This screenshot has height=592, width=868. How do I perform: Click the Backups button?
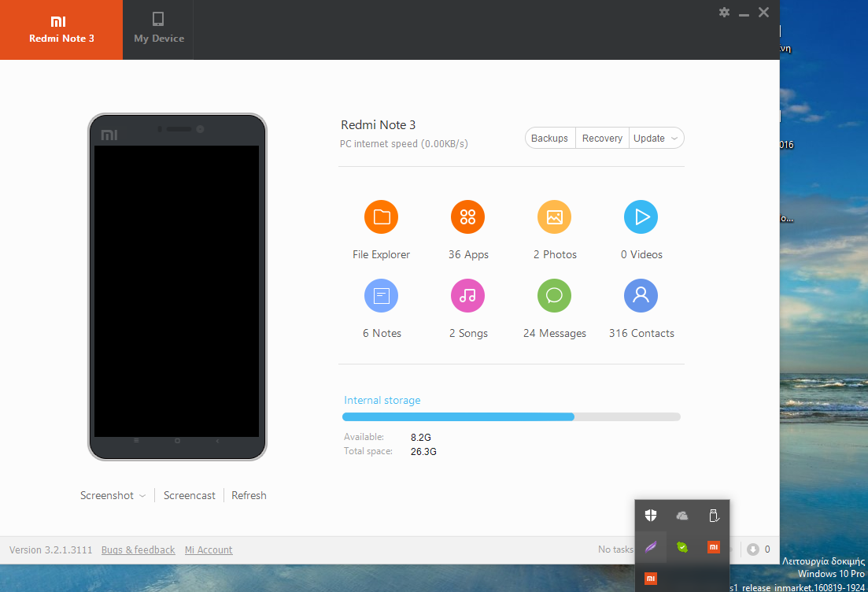tap(549, 139)
